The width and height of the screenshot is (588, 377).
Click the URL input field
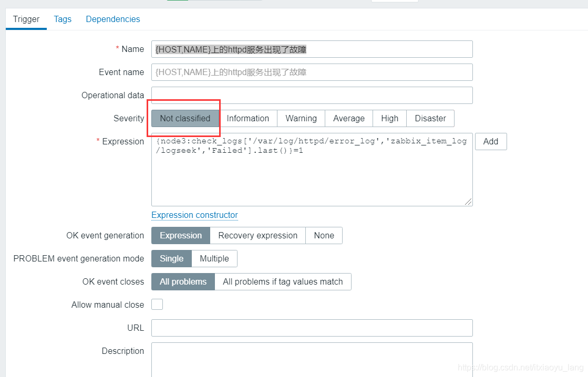click(312, 328)
